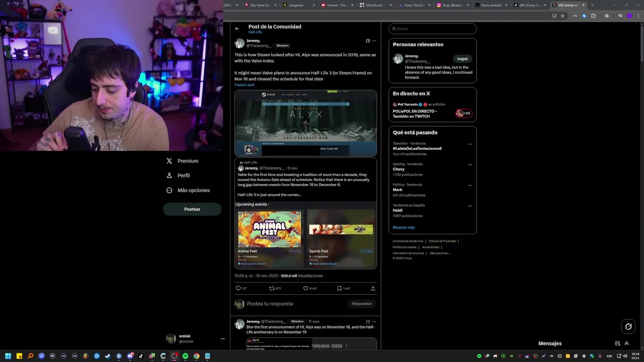Like the post with 9 mil heart
The image size is (644, 362).
point(305,289)
